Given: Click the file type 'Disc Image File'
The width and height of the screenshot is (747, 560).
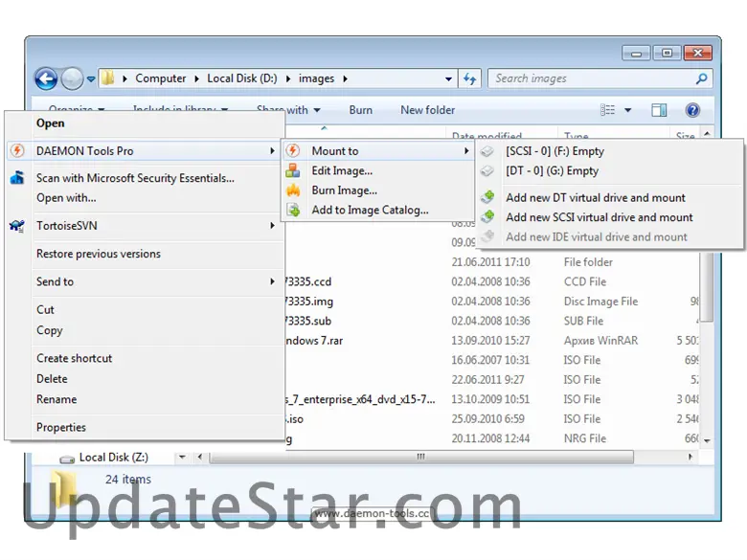Looking at the screenshot, I should tap(600, 302).
